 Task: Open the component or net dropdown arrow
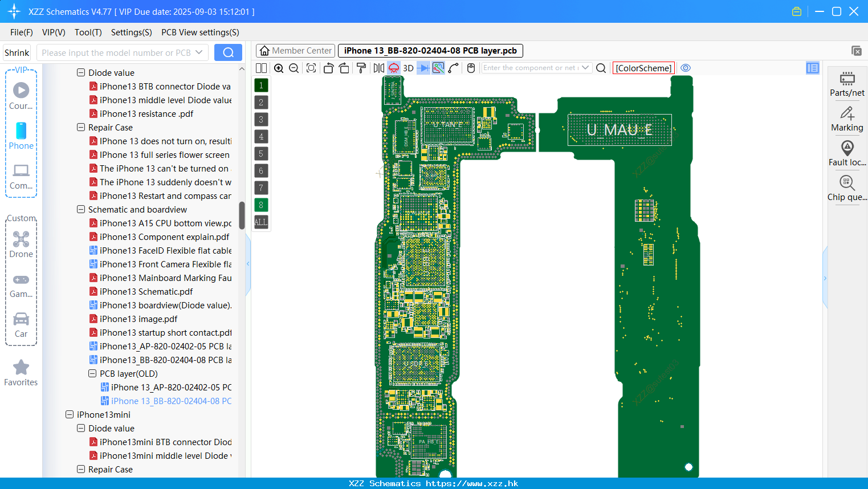[585, 68]
